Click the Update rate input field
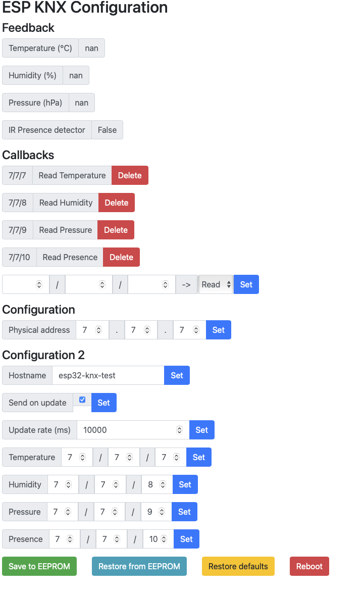The height and width of the screenshot is (594, 364). [x=126, y=430]
